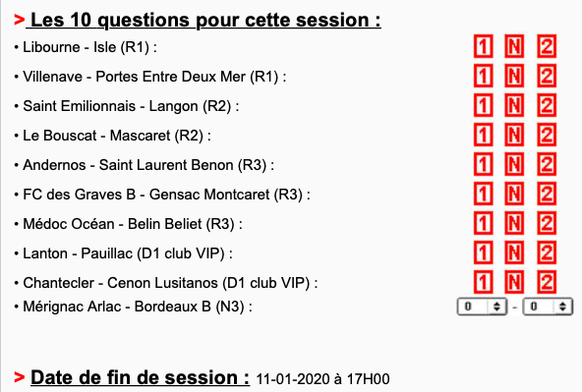Screen dimensions: 582x392
Task: Choose N for Lanton - Pauillac match
Action: click(x=514, y=252)
